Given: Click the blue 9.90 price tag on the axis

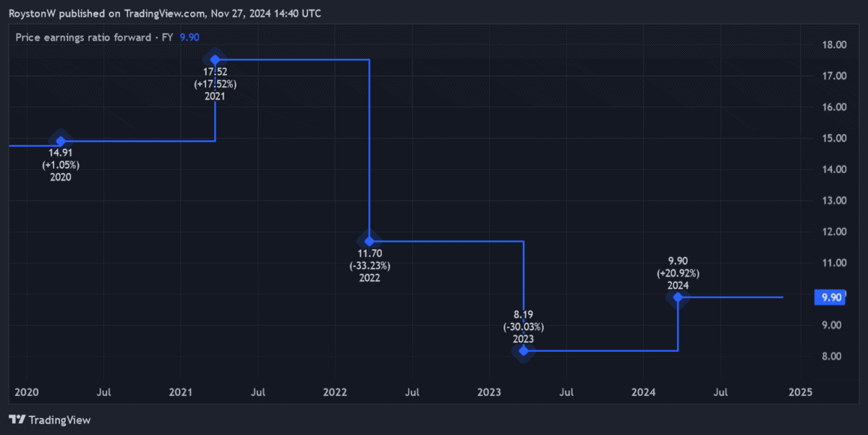Looking at the screenshot, I should tap(829, 297).
